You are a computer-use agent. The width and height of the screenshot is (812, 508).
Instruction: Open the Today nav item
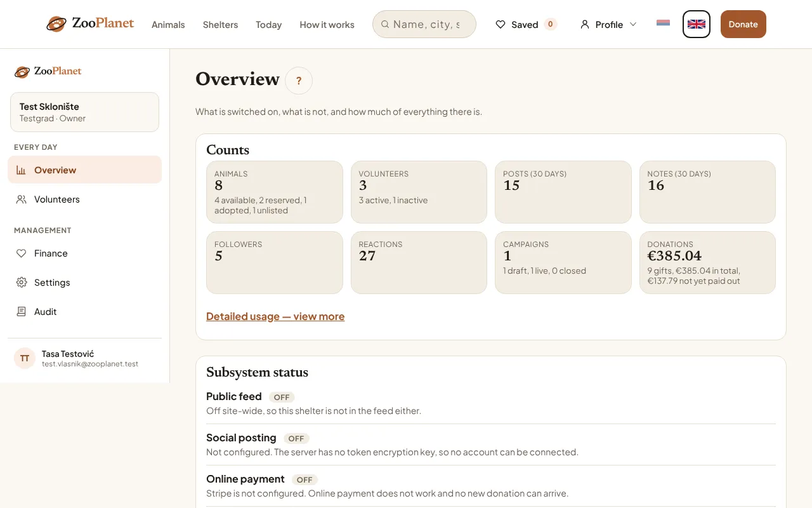tap(268, 25)
